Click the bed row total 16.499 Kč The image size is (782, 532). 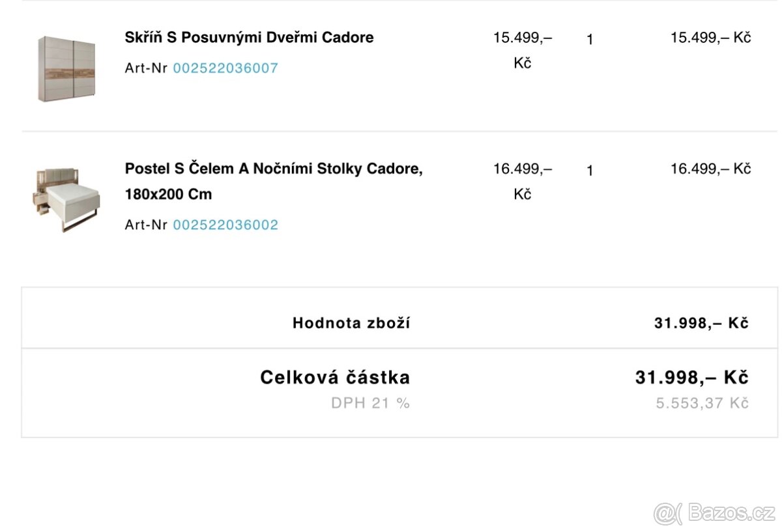coord(710,169)
